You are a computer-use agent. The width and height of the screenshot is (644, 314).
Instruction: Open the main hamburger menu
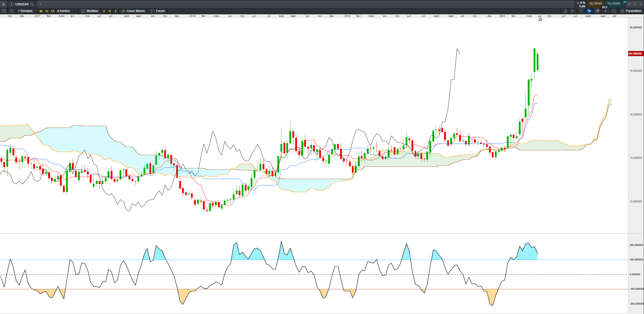4,4
